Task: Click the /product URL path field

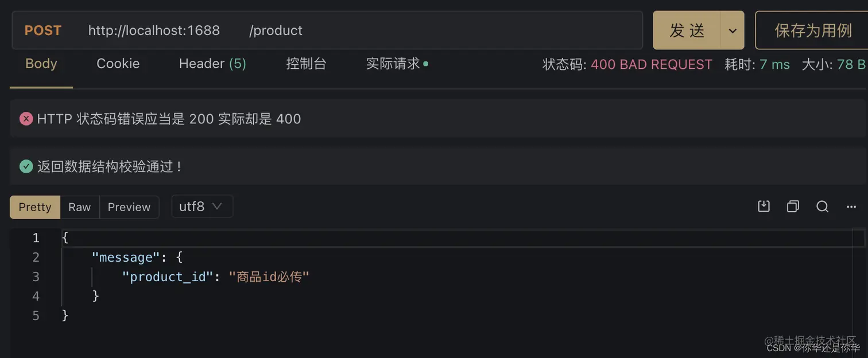Action: tap(276, 30)
